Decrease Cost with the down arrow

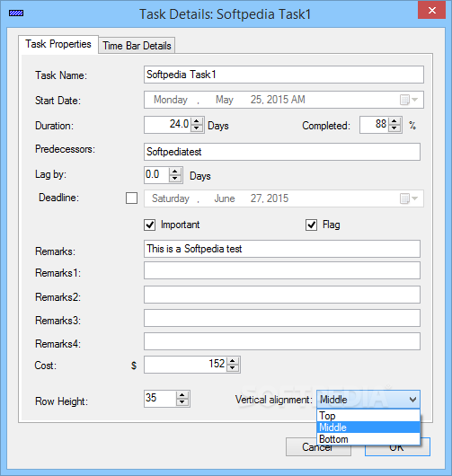(233, 368)
